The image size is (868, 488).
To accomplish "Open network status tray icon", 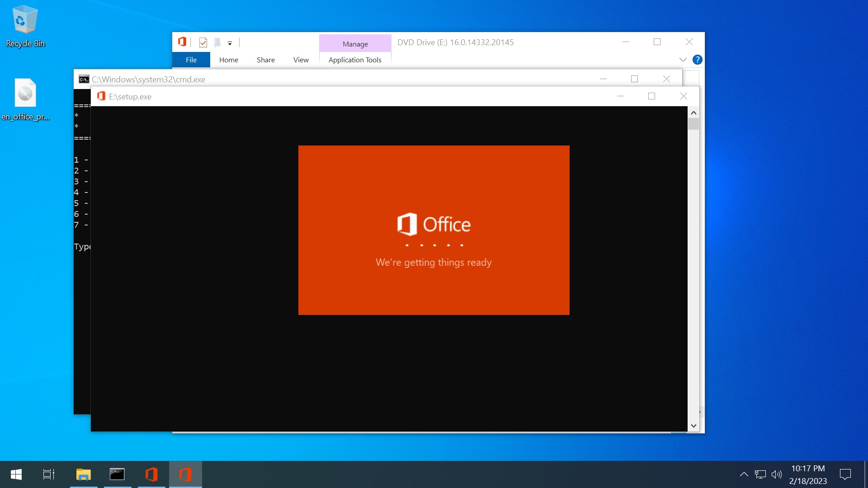I will tap(760, 474).
